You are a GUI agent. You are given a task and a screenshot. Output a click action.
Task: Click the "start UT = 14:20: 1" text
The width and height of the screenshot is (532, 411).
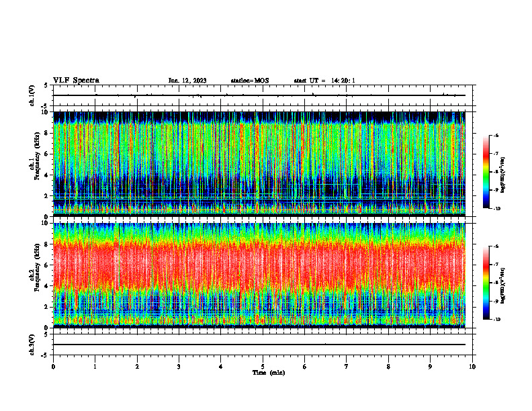(324, 81)
